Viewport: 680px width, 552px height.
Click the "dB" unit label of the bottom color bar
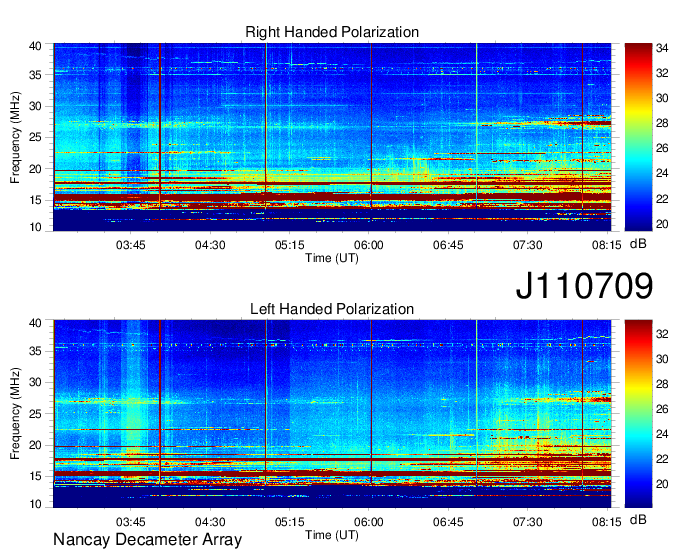tap(638, 519)
